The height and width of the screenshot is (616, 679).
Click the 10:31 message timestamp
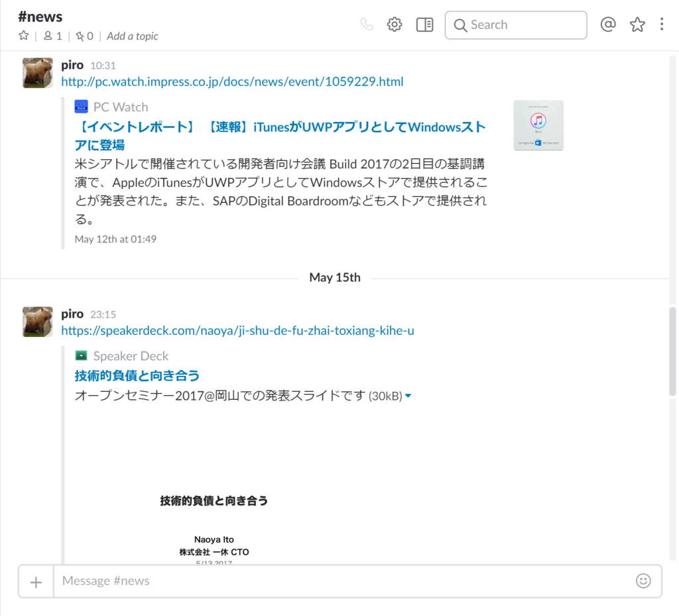pos(103,66)
